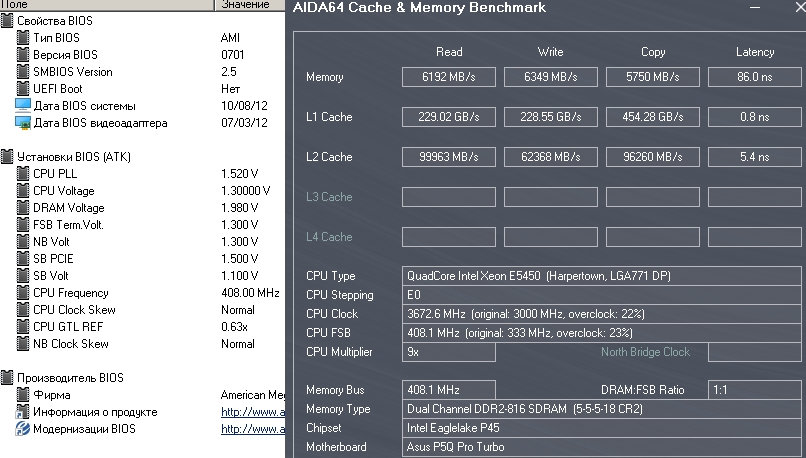Click the L2 Cache Read value 99963 MB/s

(449, 157)
